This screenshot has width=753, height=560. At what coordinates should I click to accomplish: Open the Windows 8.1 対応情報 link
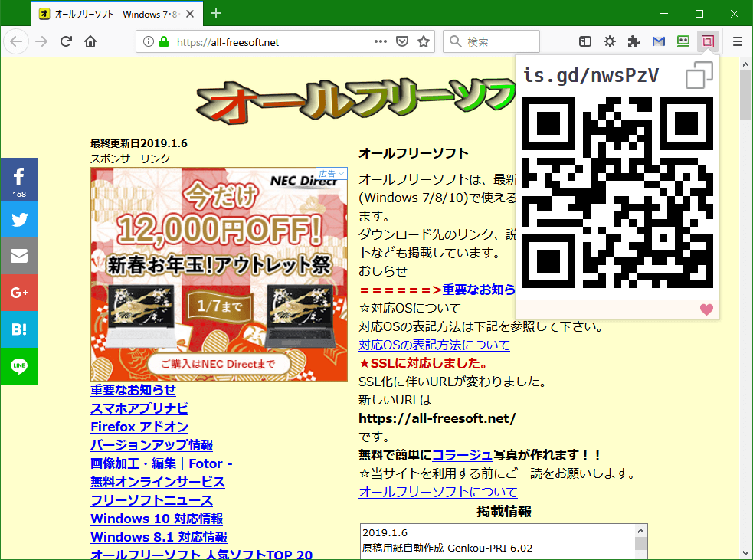click(159, 537)
